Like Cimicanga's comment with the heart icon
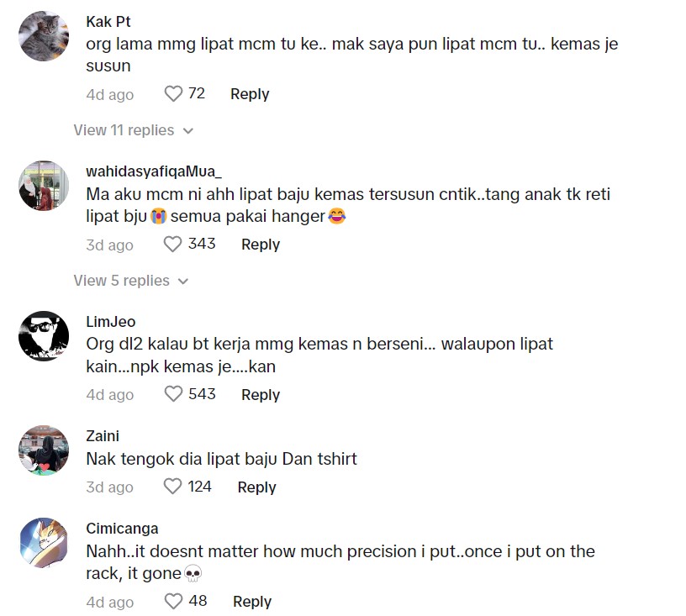The image size is (686, 616). pyautogui.click(x=173, y=602)
